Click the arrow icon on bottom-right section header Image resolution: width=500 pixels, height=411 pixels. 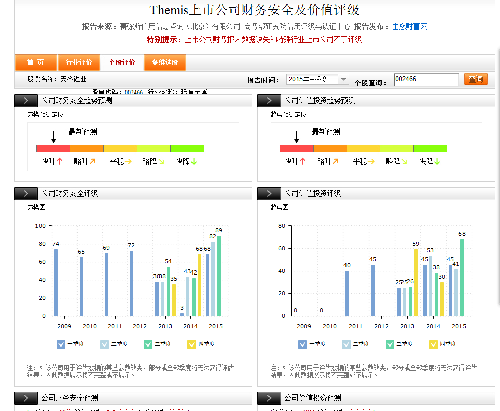pyautogui.click(x=269, y=398)
